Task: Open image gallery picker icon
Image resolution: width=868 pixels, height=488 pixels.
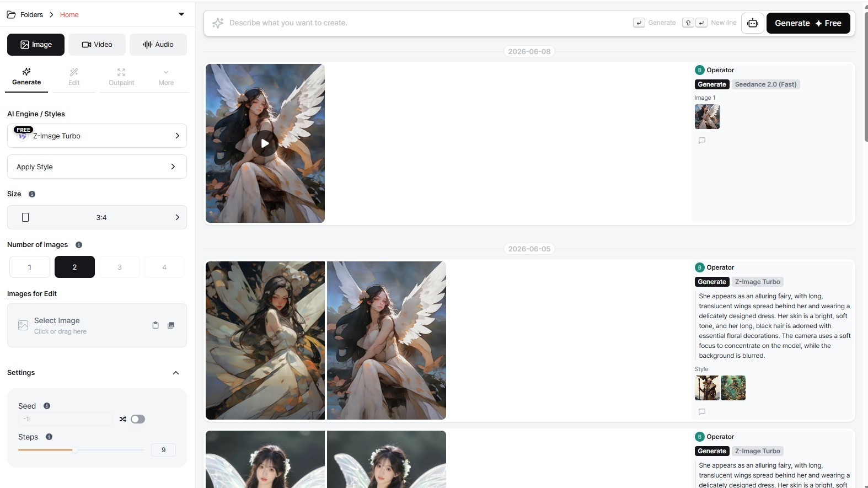Action: coord(171,325)
